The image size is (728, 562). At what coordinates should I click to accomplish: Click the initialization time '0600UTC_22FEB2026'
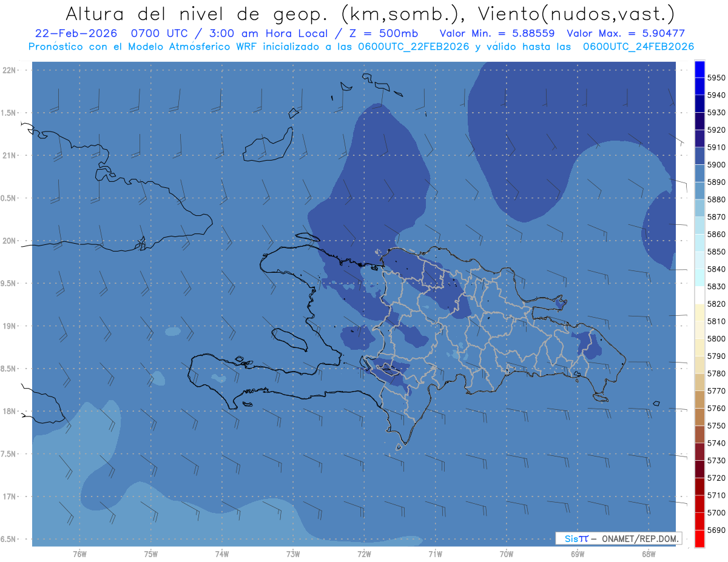pyautogui.click(x=414, y=46)
